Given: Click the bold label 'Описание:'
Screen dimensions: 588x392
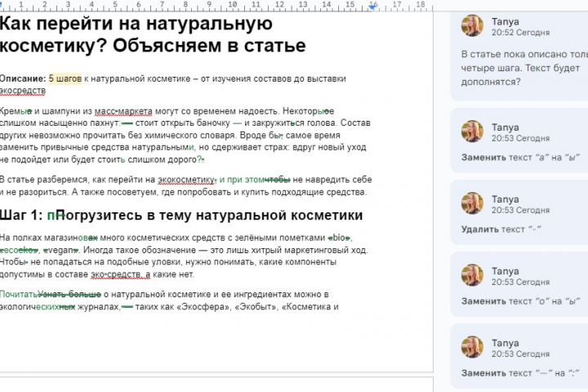Looking at the screenshot, I should 23,78.
